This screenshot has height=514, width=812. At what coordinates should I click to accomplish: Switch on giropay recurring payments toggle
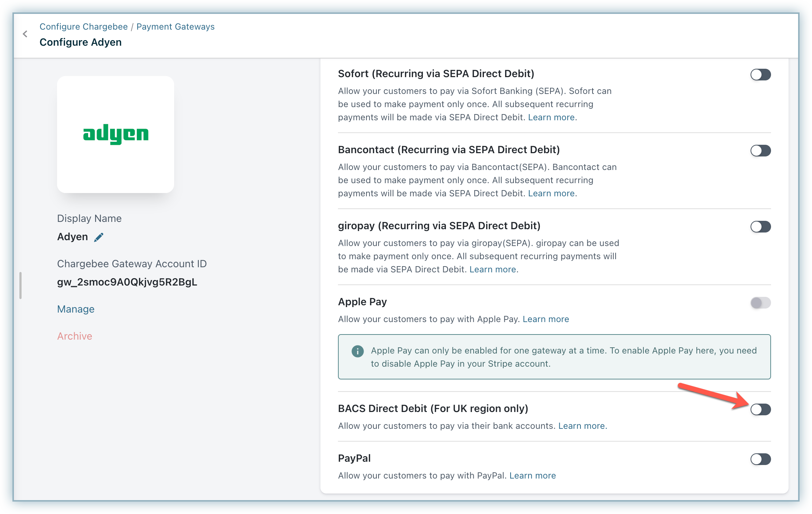[760, 227]
